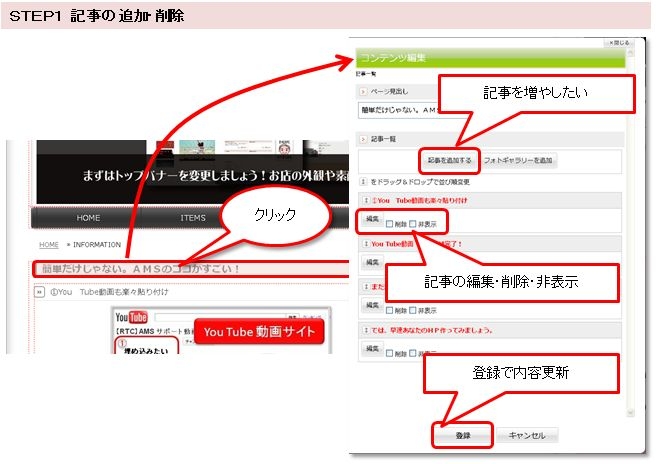Grab sort handle of ①You Tube動画も楽々貼り付け article
Screen dimensions: 656x464
pyautogui.click(x=366, y=201)
